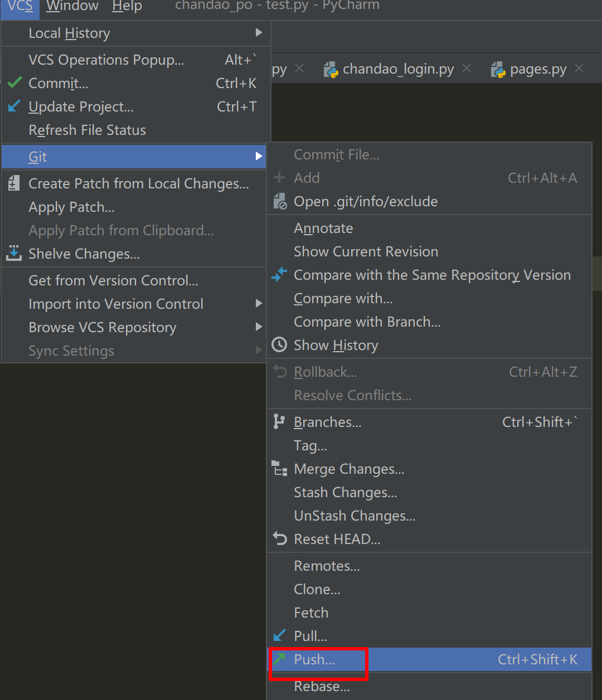
Task: Click the green Commit checkmark icon
Action: coord(14,84)
